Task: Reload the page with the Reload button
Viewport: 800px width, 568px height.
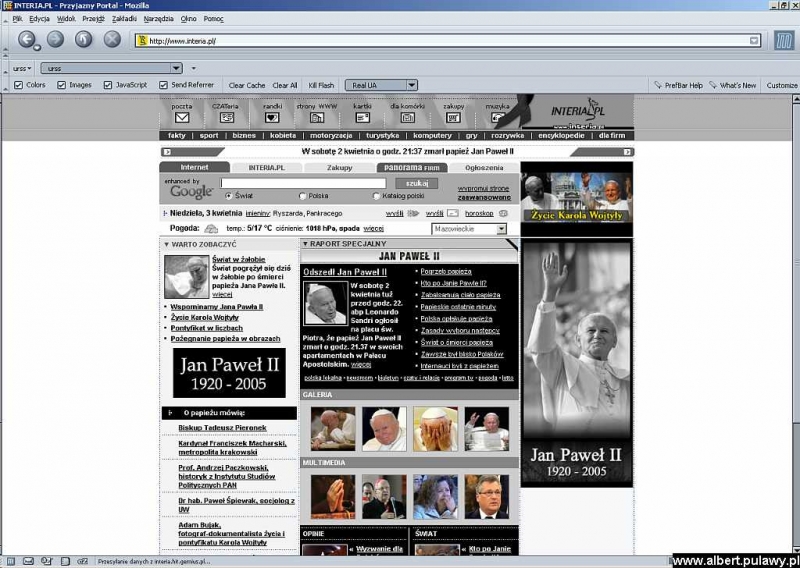Action: (x=84, y=39)
